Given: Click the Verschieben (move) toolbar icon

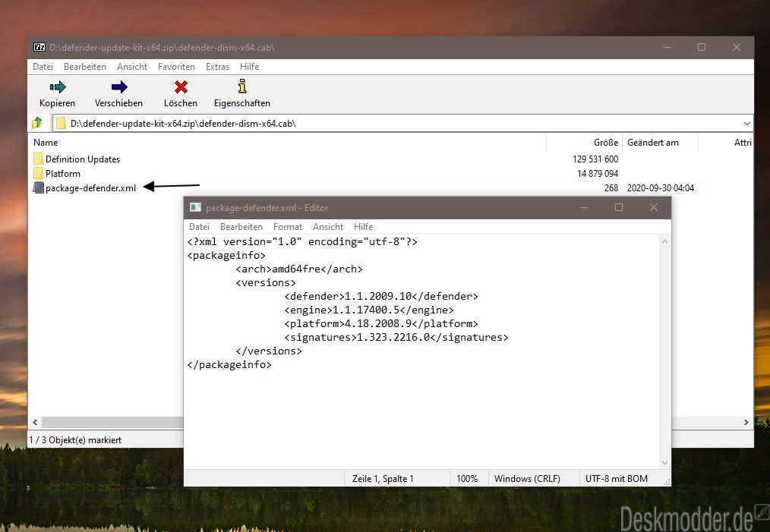Looking at the screenshot, I should click(118, 87).
